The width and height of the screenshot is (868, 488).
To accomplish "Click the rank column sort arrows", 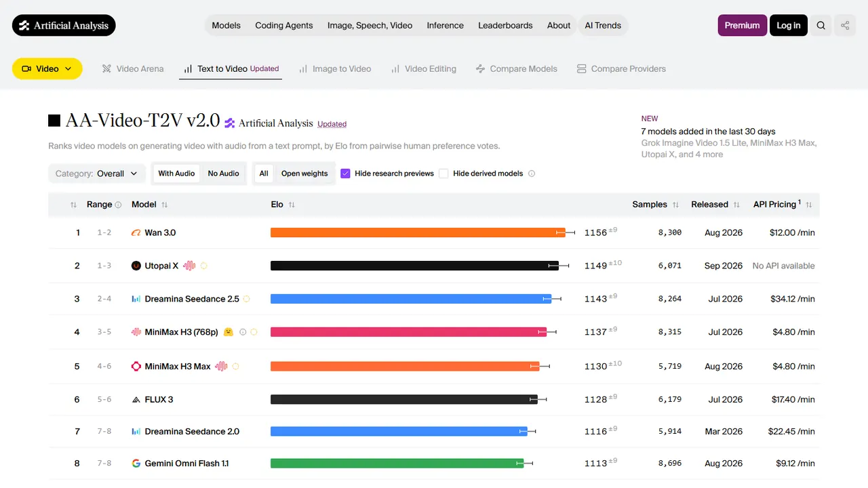I will (x=74, y=205).
